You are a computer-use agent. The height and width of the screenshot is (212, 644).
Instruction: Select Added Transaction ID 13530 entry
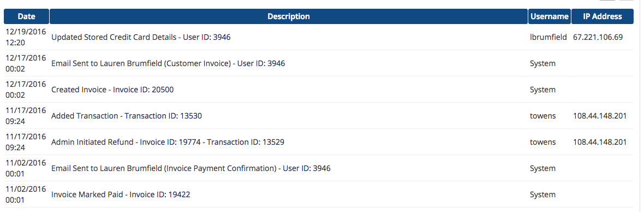[127, 116]
